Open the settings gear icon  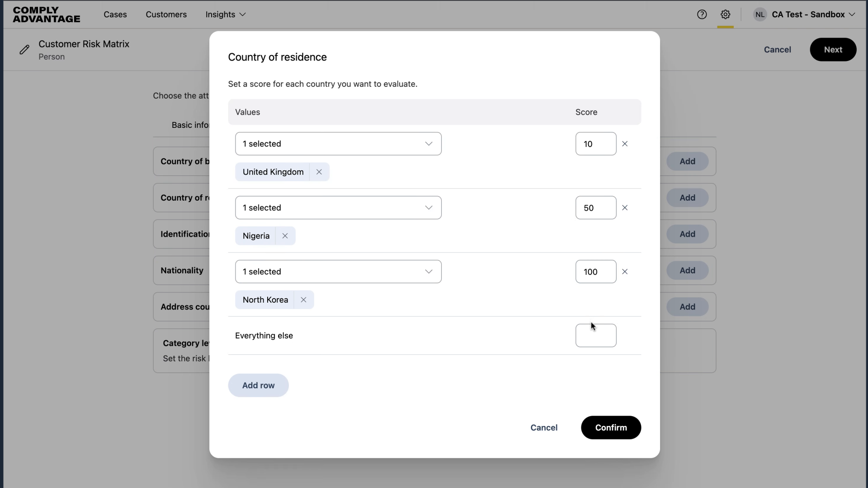[725, 14]
